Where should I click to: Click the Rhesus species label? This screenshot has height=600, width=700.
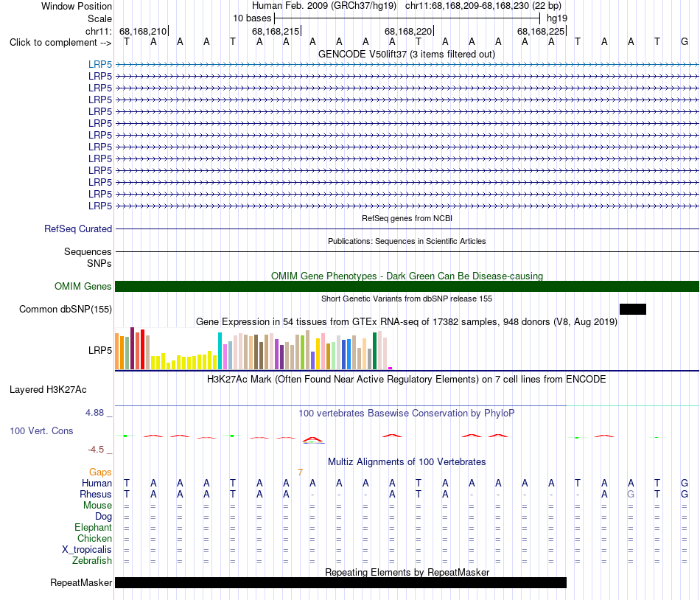click(96, 494)
